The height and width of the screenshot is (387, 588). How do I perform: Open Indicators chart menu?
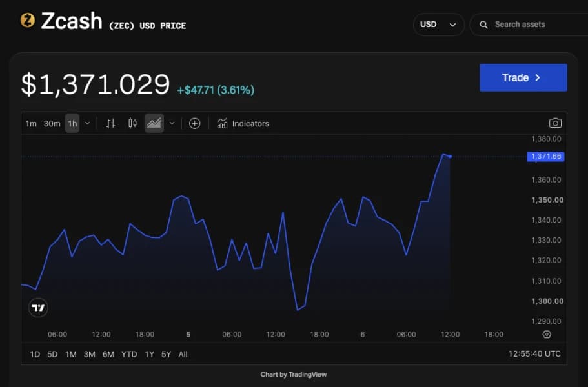[243, 123]
